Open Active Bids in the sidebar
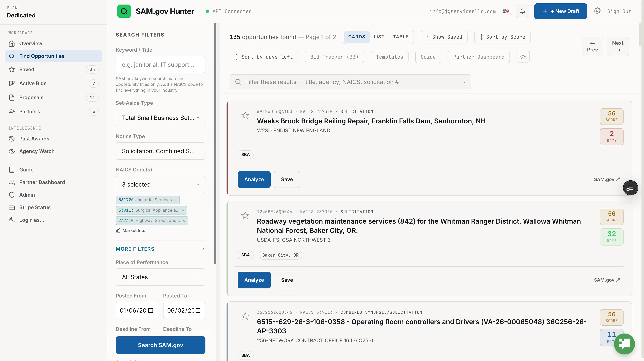 (x=53, y=83)
